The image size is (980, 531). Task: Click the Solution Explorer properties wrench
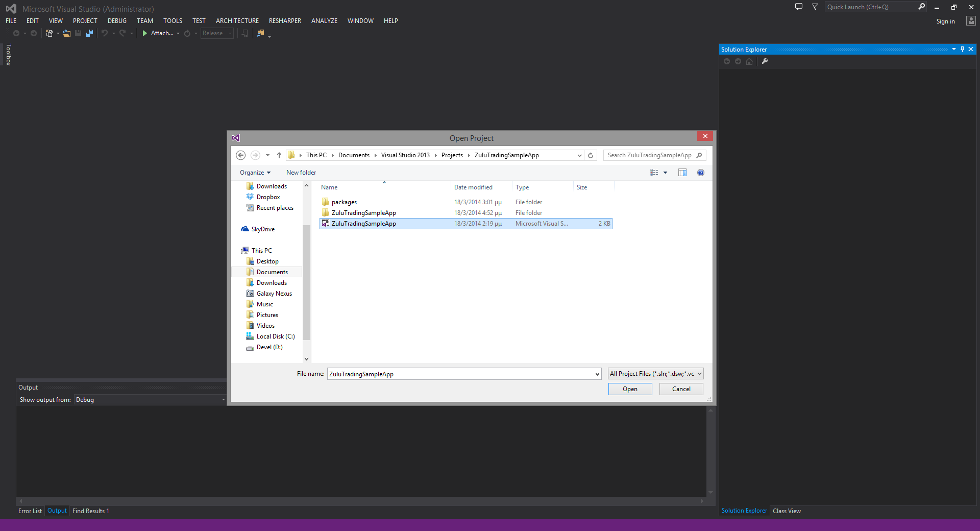click(x=765, y=61)
